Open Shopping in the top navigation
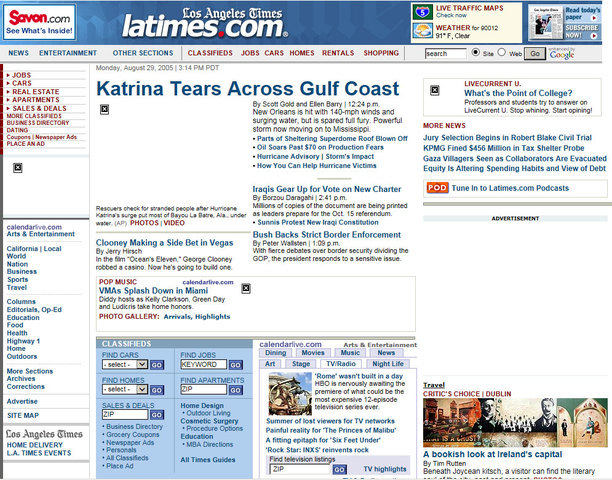612x480 pixels. tap(381, 53)
